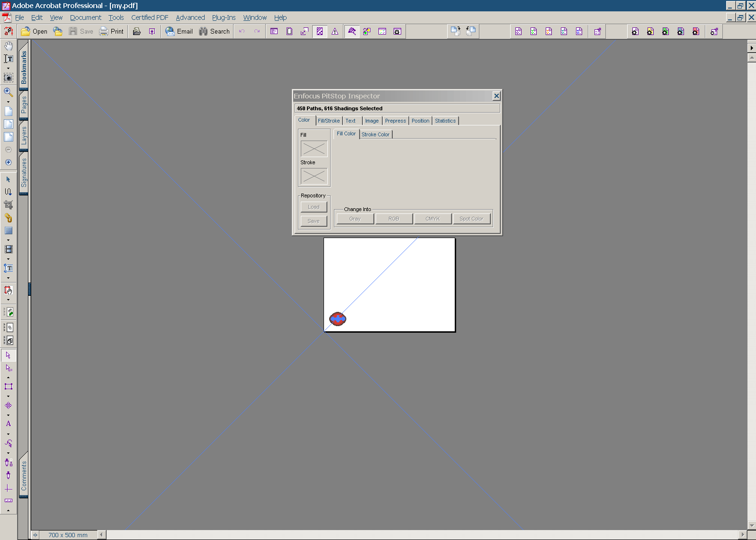Viewport: 756px width, 540px height.
Task: Click the Email toolbar button
Action: point(179,31)
